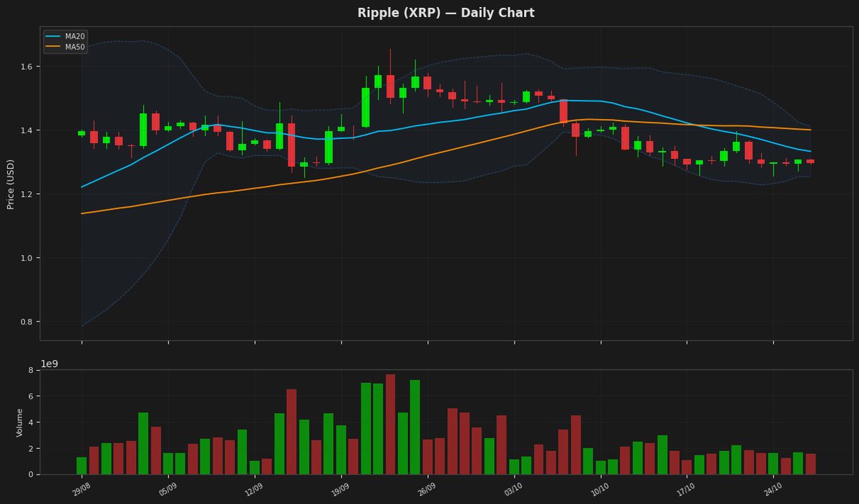Click the last red candlestick on the right

(810, 161)
